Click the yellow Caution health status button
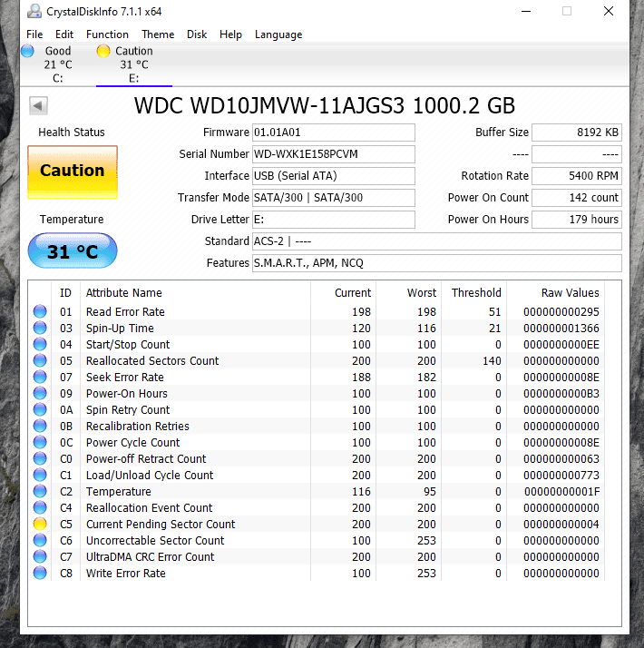The height and width of the screenshot is (648, 644). (73, 172)
